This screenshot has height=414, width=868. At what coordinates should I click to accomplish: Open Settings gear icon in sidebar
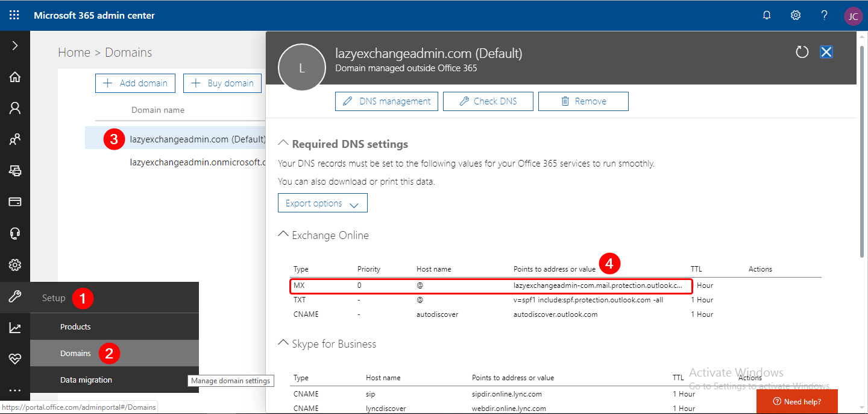15,265
